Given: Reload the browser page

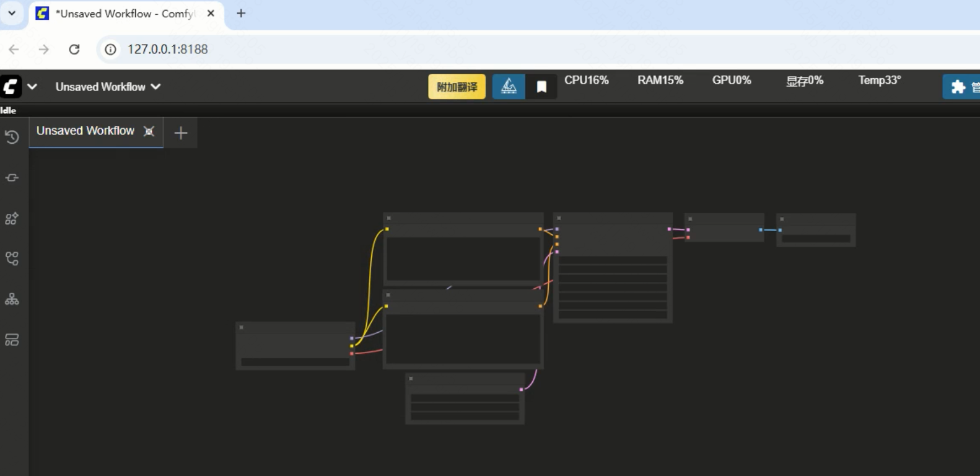Looking at the screenshot, I should (x=74, y=49).
